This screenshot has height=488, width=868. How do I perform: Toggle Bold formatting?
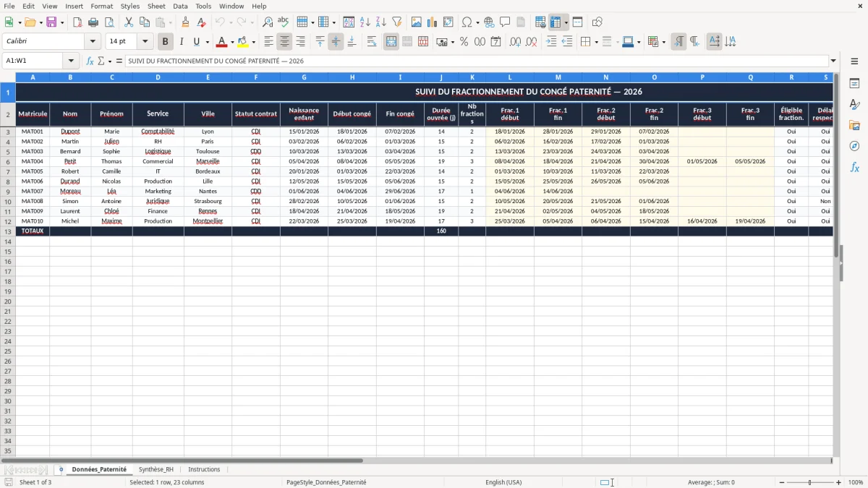pos(166,42)
